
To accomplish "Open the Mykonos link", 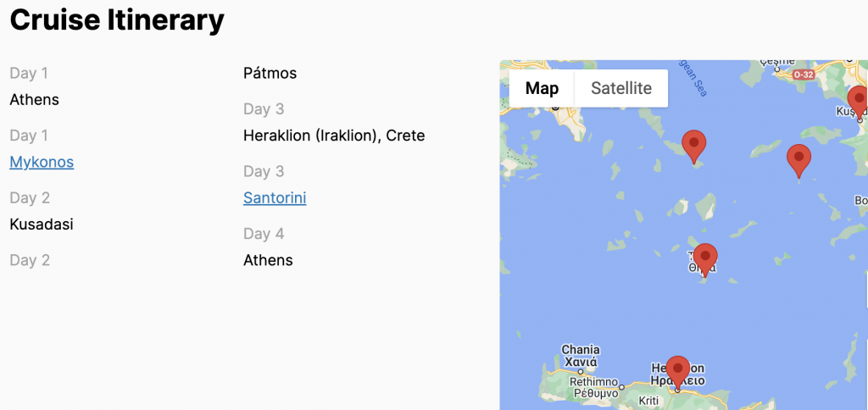I will (x=42, y=162).
